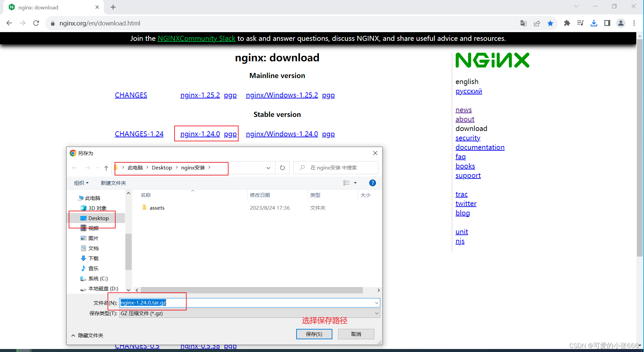Open Google Translate icon in address bar
The height and width of the screenshot is (352, 644).
pos(523,23)
